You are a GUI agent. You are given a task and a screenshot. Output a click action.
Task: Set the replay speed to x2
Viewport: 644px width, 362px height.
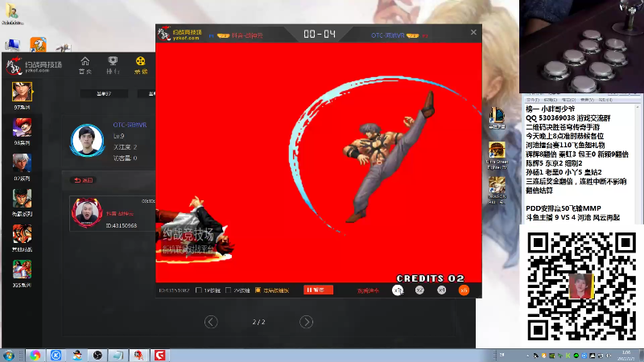(419, 290)
